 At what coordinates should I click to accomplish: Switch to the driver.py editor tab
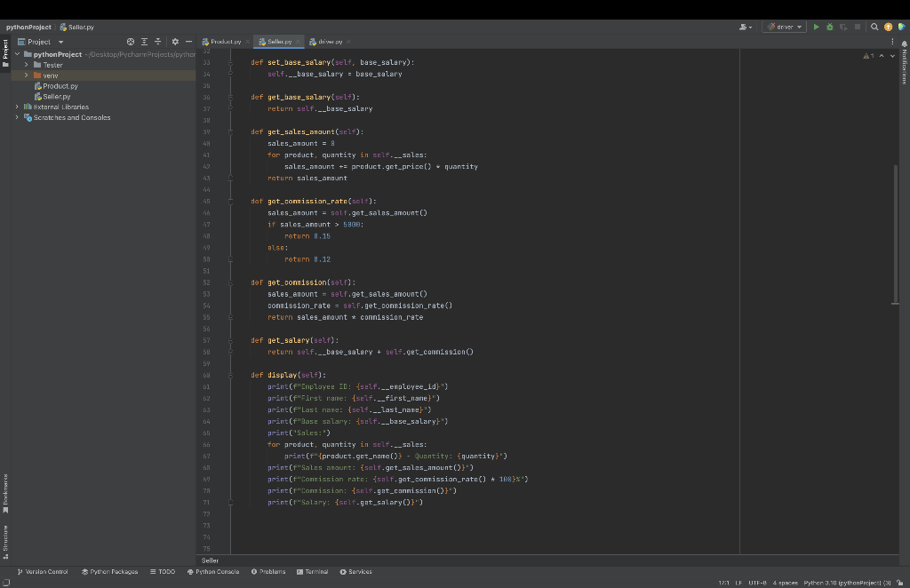coord(331,40)
